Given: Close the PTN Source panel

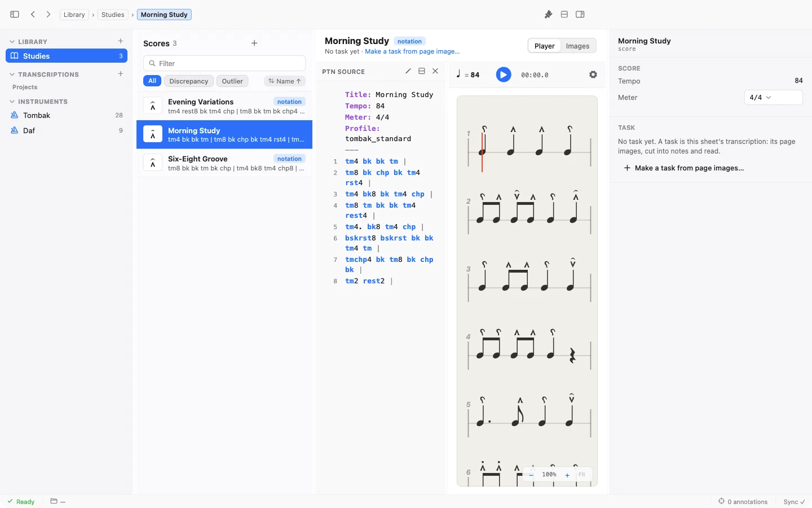Looking at the screenshot, I should point(435,71).
